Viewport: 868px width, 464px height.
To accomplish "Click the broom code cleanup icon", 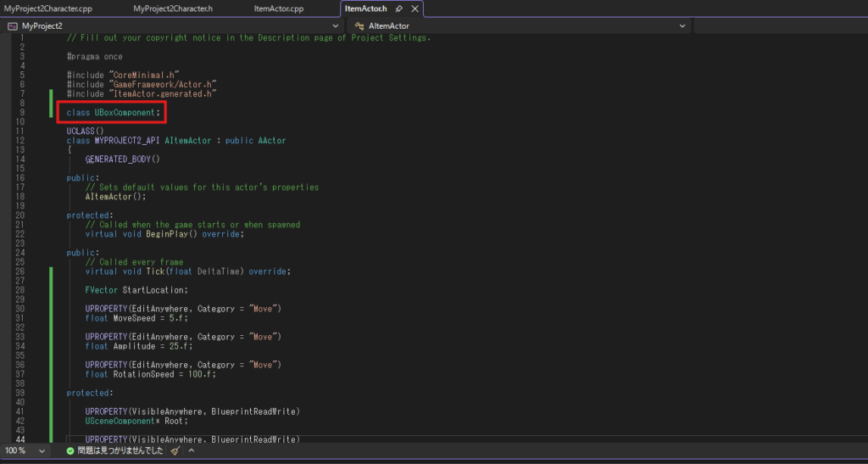I will [175, 451].
